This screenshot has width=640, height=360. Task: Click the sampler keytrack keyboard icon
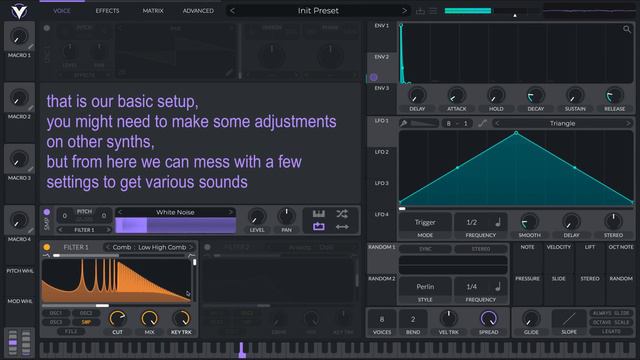(318, 213)
